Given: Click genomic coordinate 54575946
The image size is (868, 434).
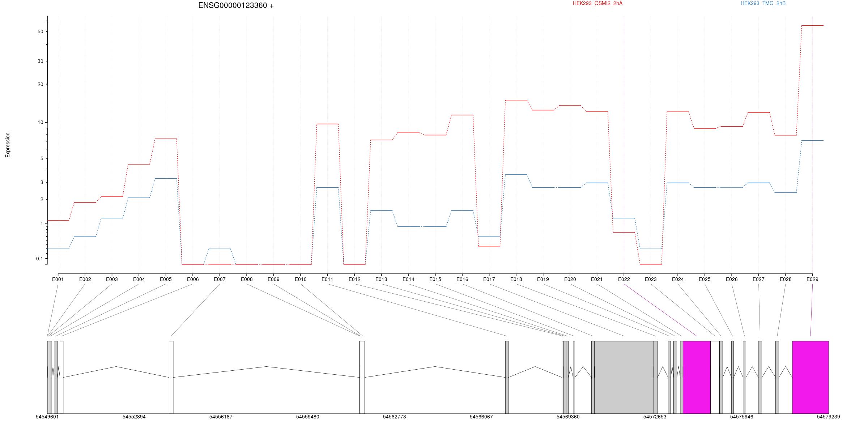Looking at the screenshot, I should pos(741,417).
